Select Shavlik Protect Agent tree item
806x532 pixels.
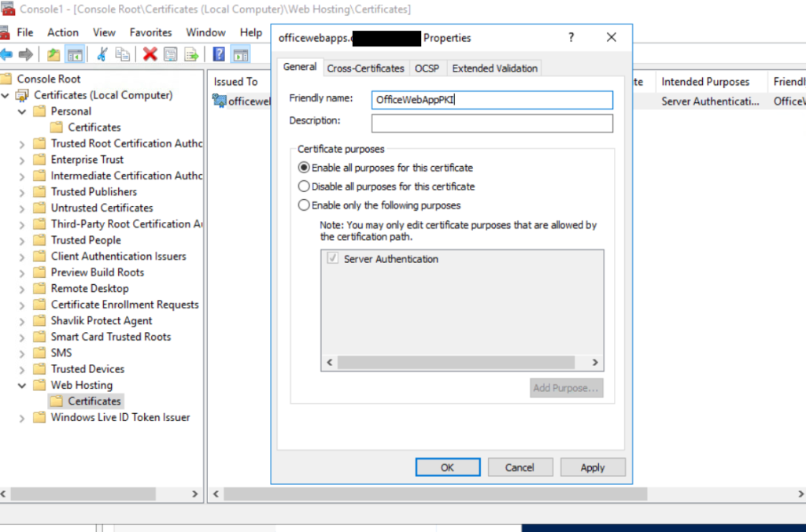coord(102,321)
